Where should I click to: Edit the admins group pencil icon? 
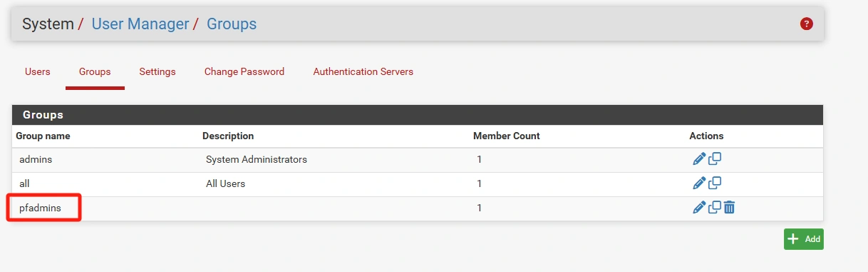699,159
